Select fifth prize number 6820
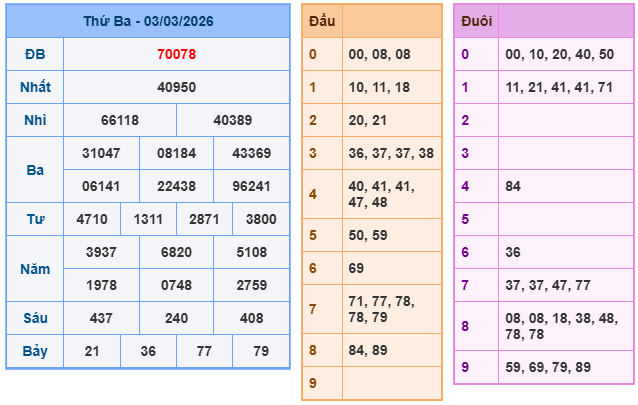Screen dimensions: 638x405 point(176,252)
